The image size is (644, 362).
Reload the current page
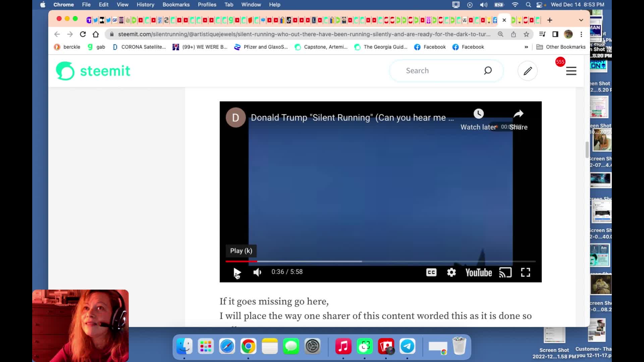[x=83, y=34]
